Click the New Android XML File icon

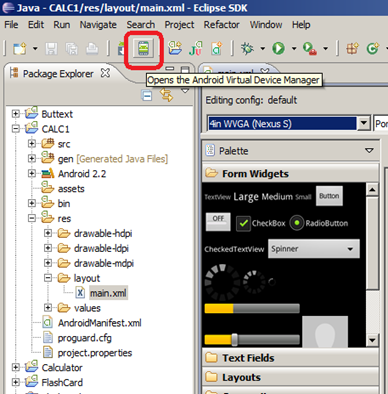pyautogui.click(x=217, y=48)
